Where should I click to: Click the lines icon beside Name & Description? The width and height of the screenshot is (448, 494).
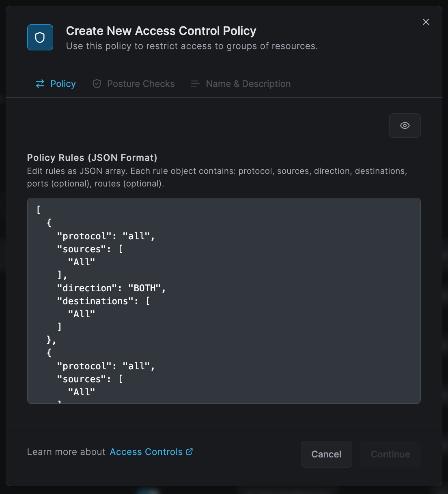click(x=195, y=84)
